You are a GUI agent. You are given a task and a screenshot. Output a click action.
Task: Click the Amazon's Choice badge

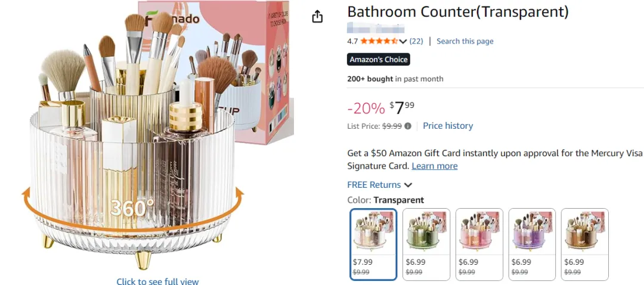coord(379,60)
